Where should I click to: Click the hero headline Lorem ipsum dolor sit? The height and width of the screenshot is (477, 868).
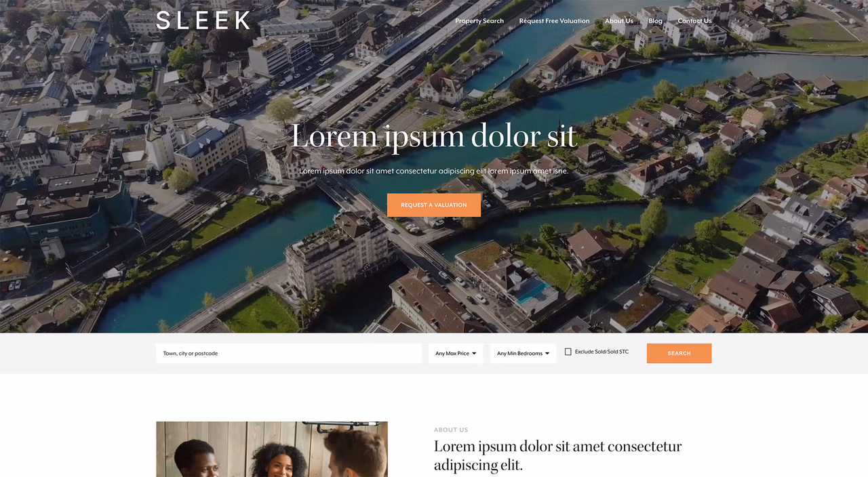click(434, 136)
